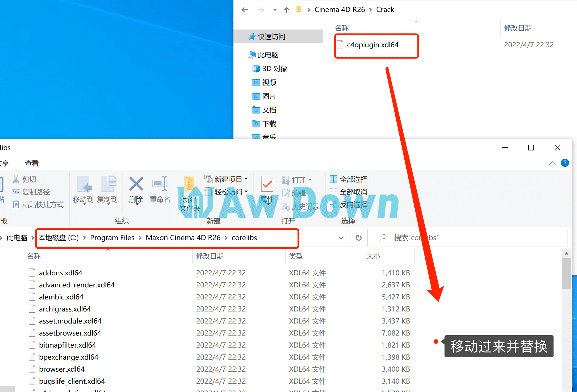Screen dimensions: 577x392
Task: Click Invert selection (反向选择) option
Action: [349, 205]
